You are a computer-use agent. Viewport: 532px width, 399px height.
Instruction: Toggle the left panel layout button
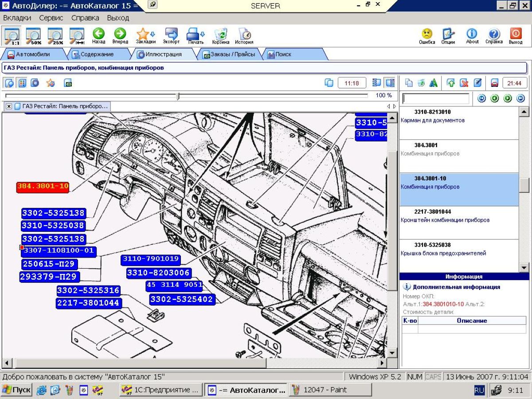[x=377, y=83]
